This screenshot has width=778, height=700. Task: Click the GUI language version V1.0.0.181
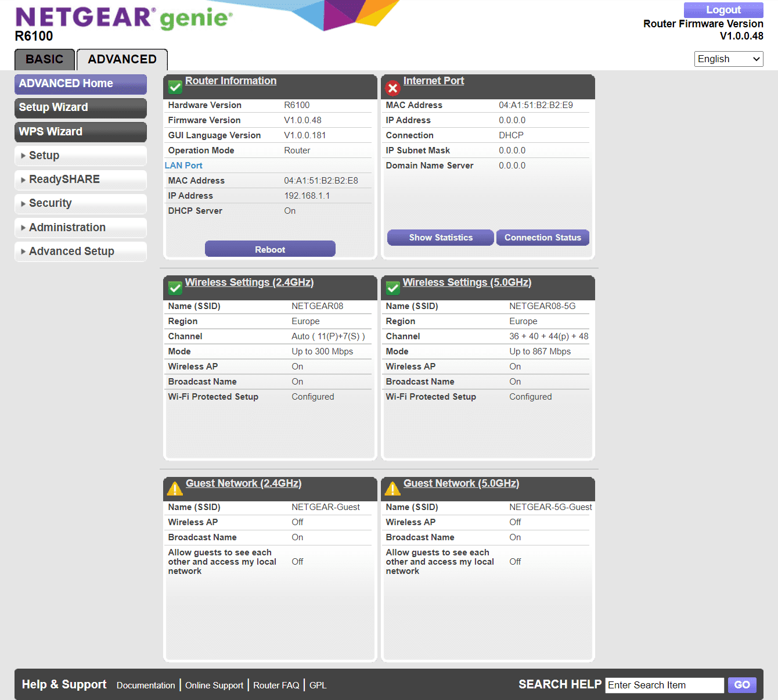coord(305,135)
